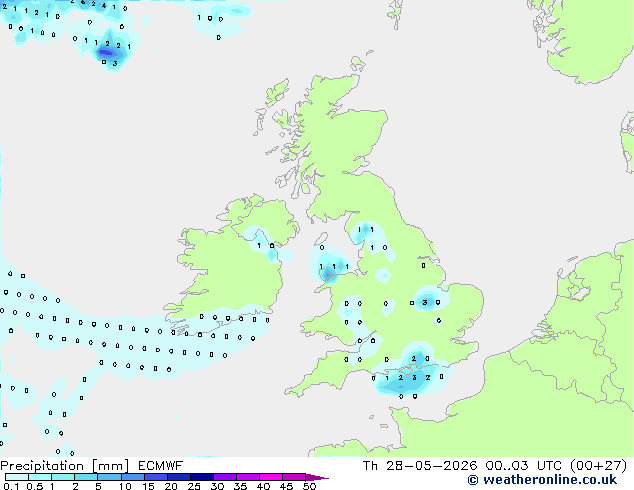
Task: Select the ECMWF model label
Action: pyautogui.click(x=160, y=466)
